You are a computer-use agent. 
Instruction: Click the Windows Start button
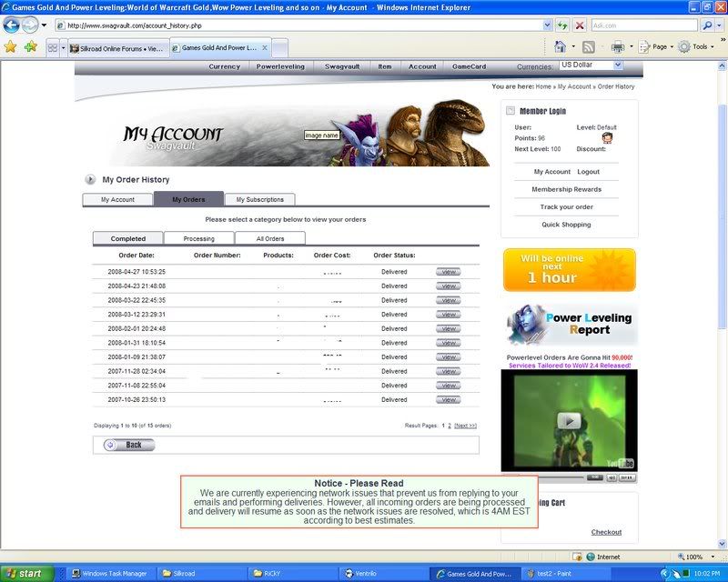coord(25,574)
